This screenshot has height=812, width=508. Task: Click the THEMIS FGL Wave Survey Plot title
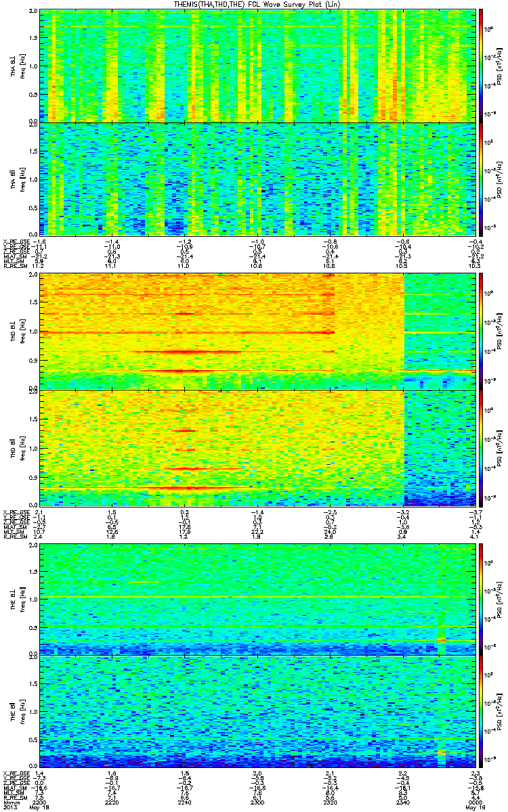click(x=255, y=5)
